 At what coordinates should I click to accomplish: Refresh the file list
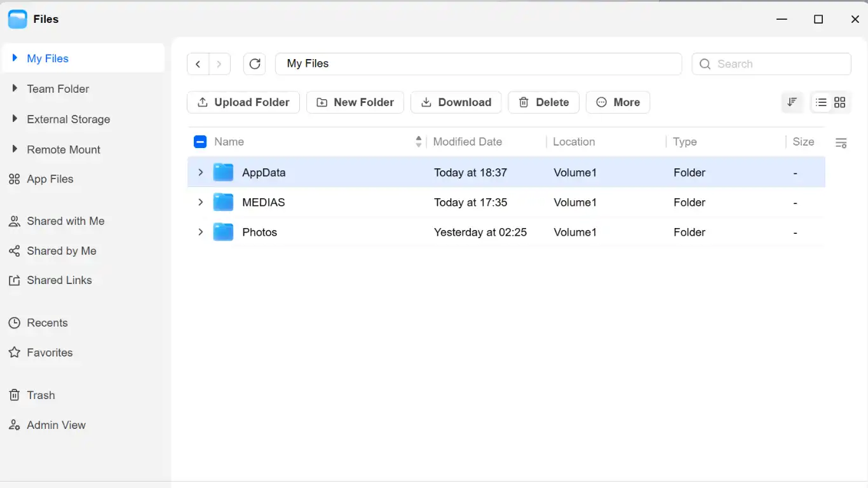[255, 64]
